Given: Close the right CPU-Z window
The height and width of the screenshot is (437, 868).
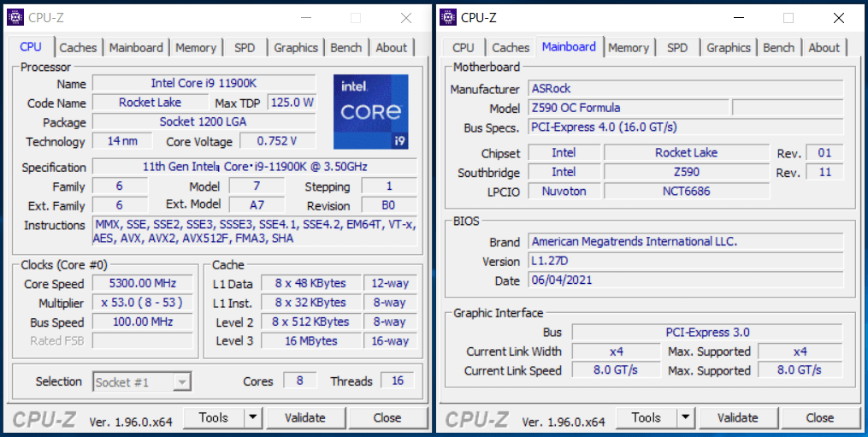Looking at the screenshot, I should click(839, 18).
